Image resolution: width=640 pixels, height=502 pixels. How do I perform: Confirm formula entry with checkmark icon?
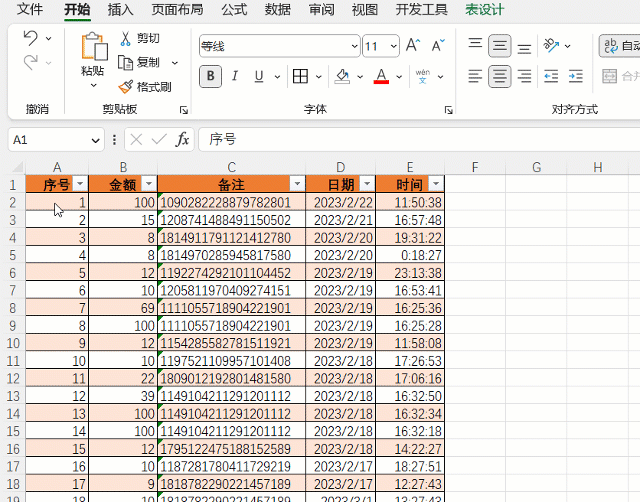point(159,140)
